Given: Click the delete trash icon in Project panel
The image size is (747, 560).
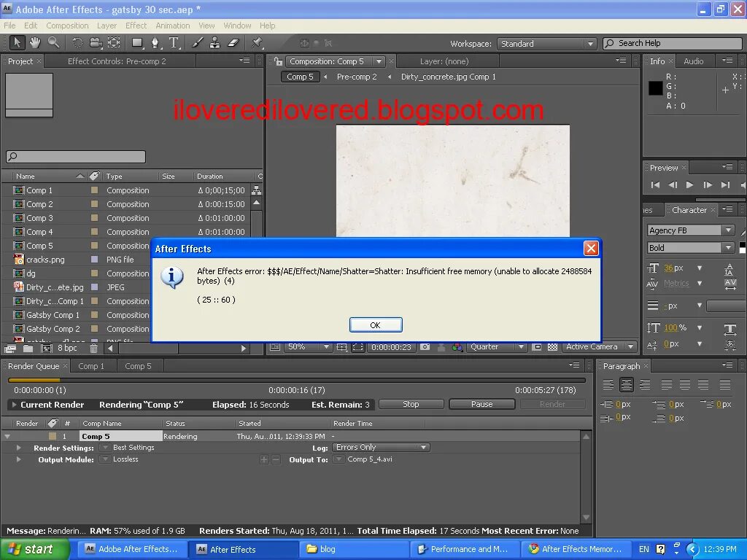Looking at the screenshot, I should (94, 349).
